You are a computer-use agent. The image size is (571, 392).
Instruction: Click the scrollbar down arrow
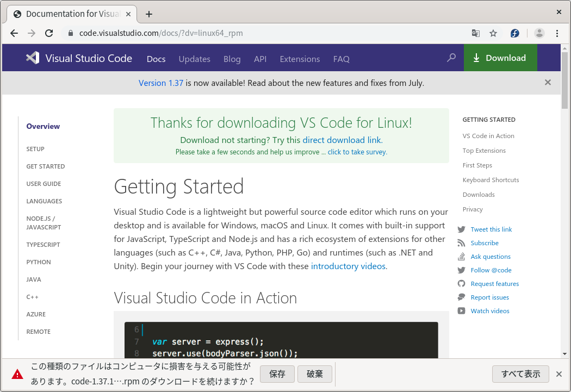564,354
